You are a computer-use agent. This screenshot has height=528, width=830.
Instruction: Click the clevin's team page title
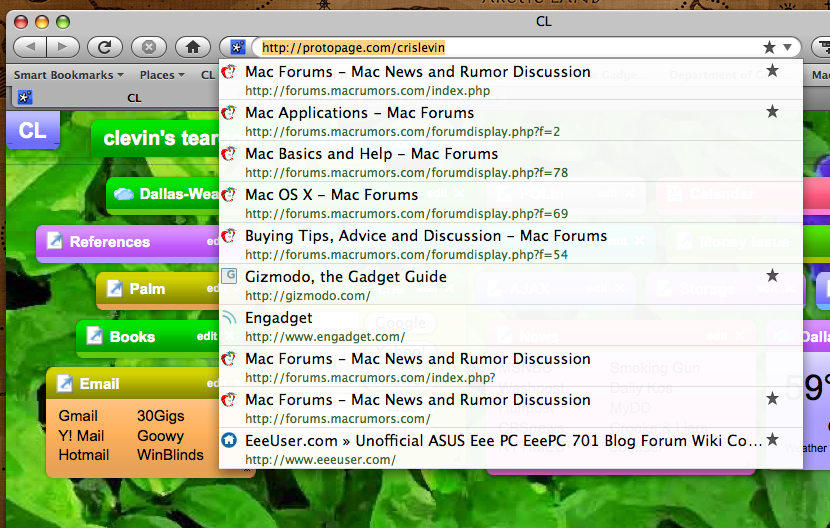click(x=161, y=138)
